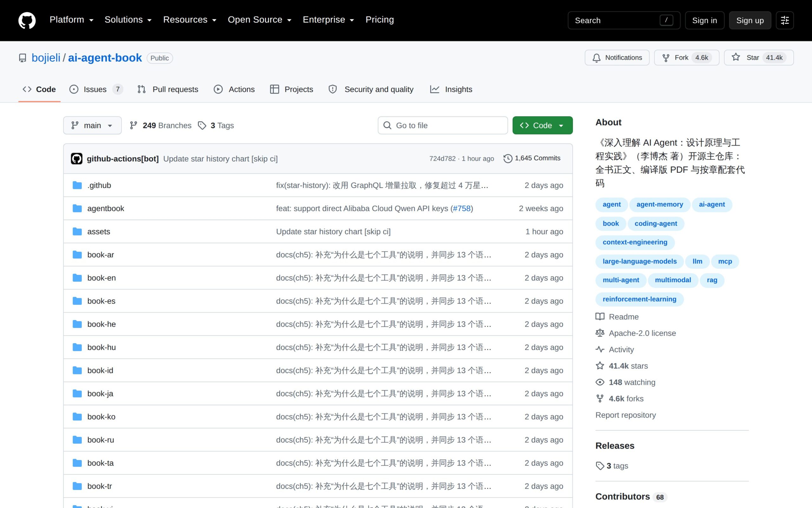812x508 pixels.
Task: Open the Resources dropdown
Action: 190,20
